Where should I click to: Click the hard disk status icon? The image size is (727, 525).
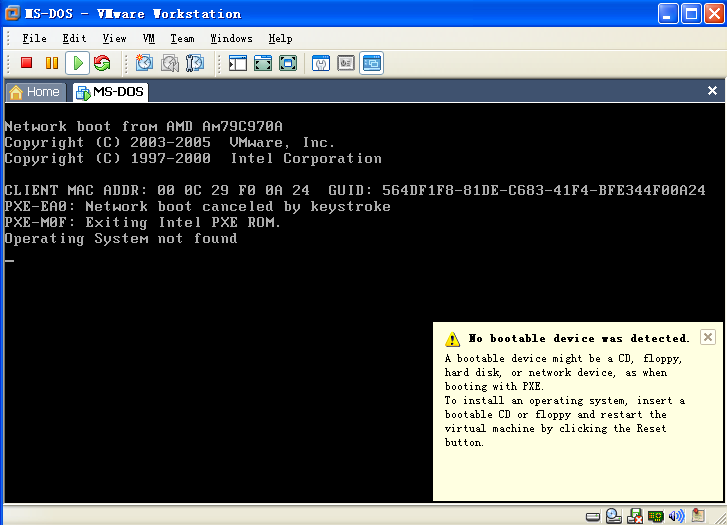pos(593,516)
